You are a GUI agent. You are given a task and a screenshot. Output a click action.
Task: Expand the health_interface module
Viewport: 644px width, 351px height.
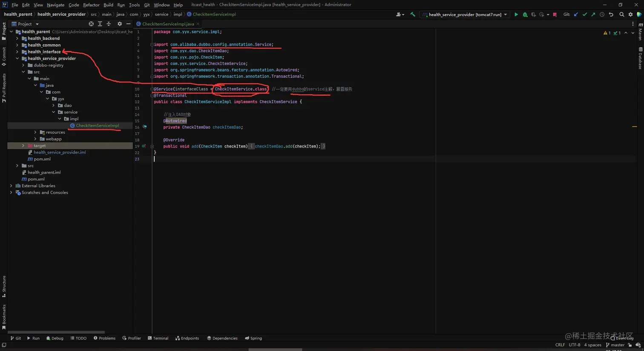(x=17, y=52)
